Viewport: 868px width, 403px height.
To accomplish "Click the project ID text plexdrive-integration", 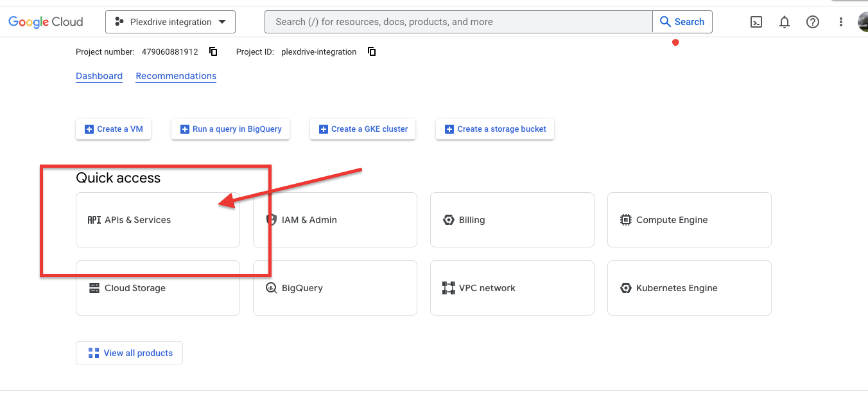I will pyautogui.click(x=319, y=52).
